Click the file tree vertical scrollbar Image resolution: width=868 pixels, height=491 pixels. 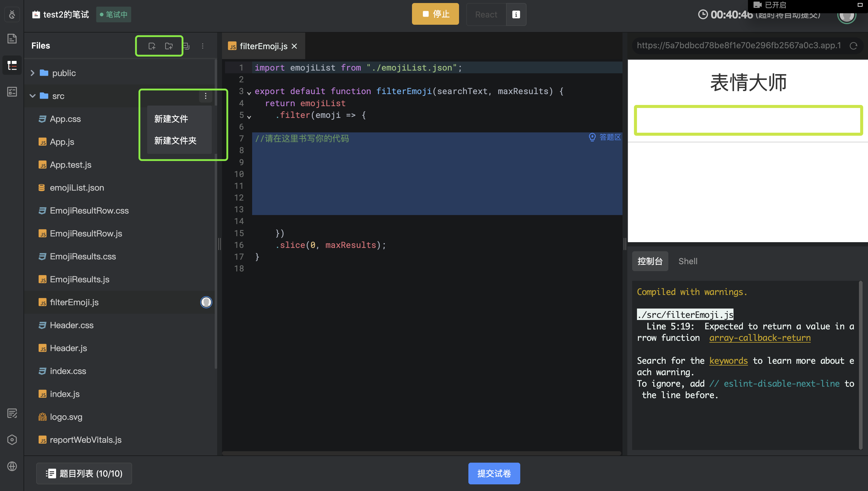[216, 214]
